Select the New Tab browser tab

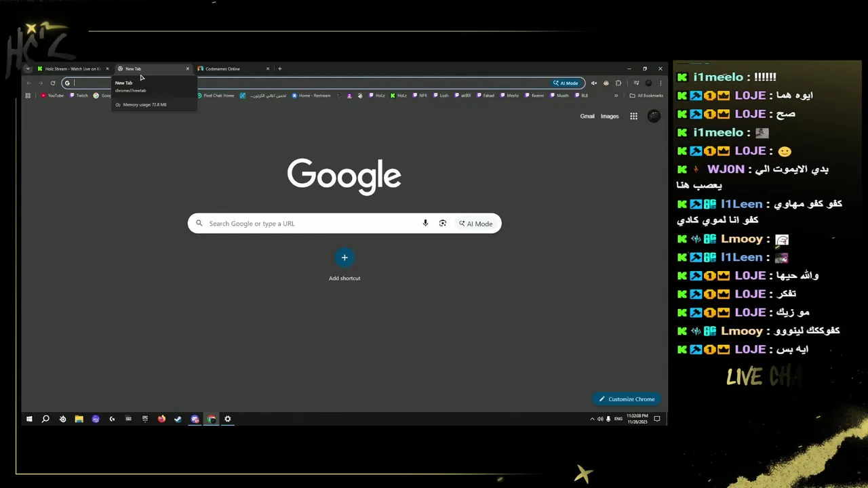click(x=153, y=68)
